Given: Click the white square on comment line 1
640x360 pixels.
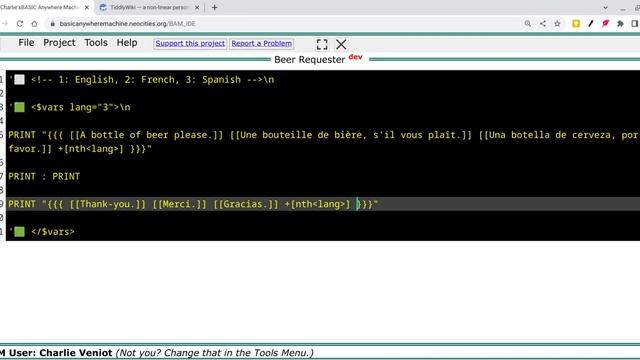Looking at the screenshot, I should pyautogui.click(x=19, y=80).
